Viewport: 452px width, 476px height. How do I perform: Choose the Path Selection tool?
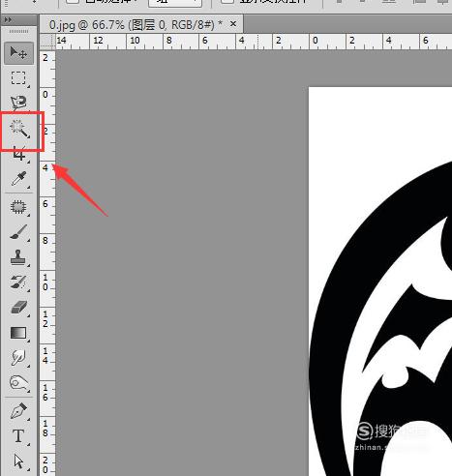[18, 461]
